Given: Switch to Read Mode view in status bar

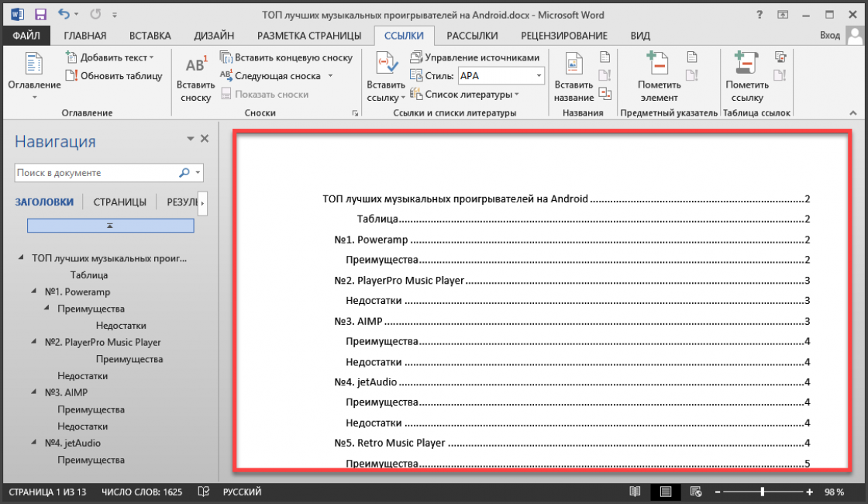Looking at the screenshot, I should [635, 492].
